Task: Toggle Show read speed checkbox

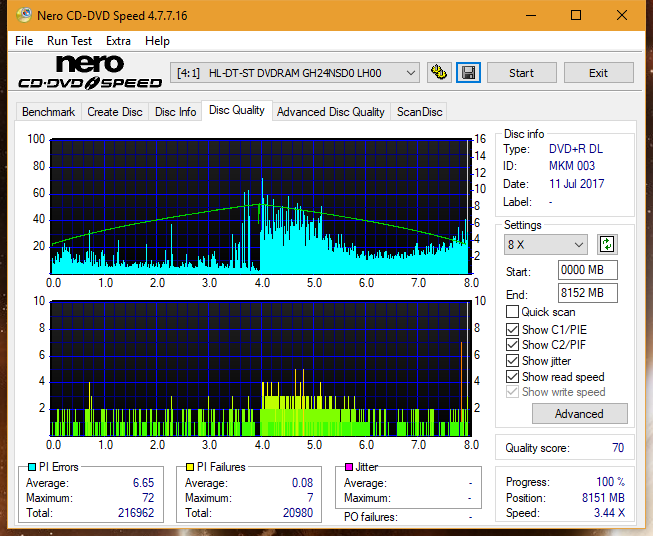Action: pyautogui.click(x=512, y=376)
